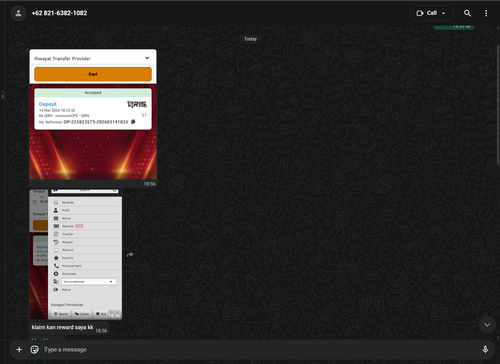Viewport: 500px width, 364px height.
Task: Open the side menu screenshot image
Action: pyautogui.click(x=76, y=254)
